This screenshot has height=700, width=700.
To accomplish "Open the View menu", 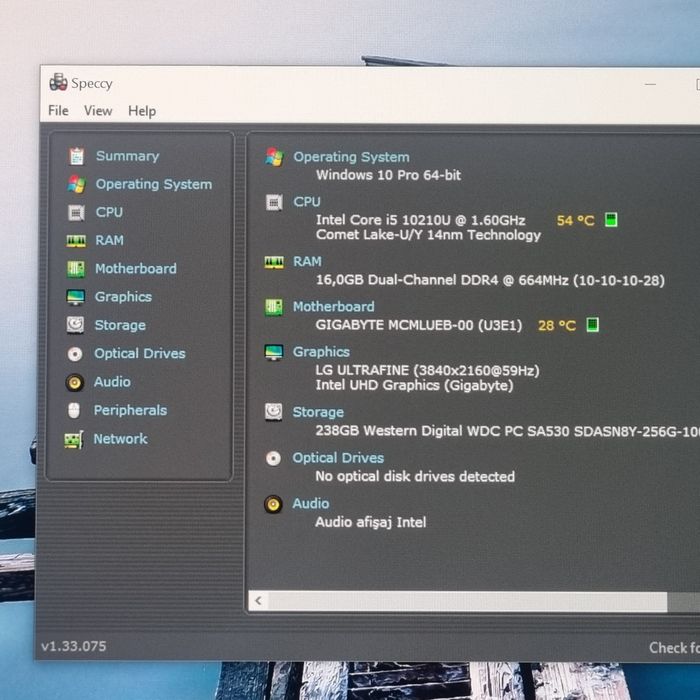I will tap(98, 111).
